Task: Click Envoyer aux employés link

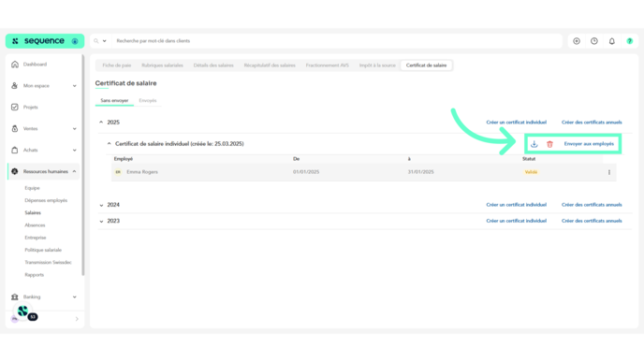Action: (589, 144)
